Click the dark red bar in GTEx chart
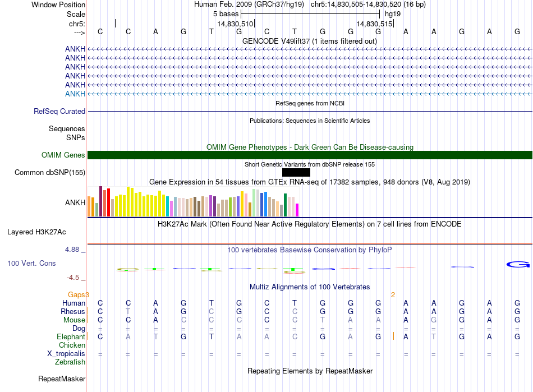533x392 pixels. (100, 201)
